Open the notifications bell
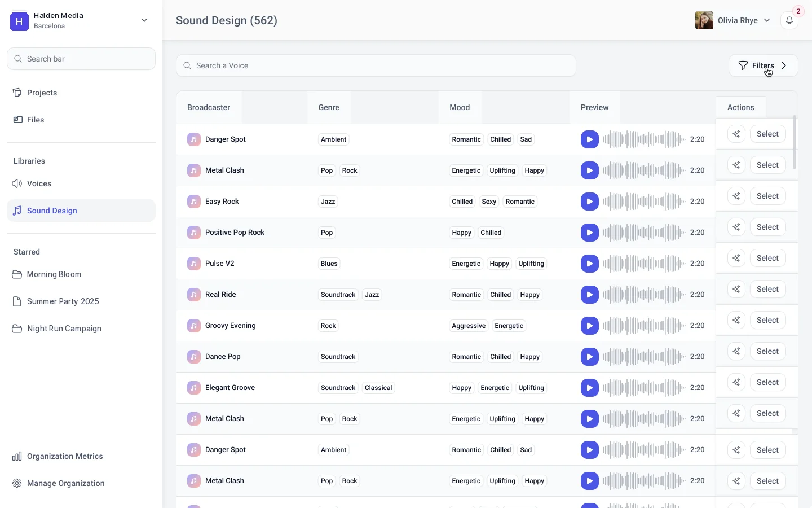The height and width of the screenshot is (508, 812). pos(789,20)
